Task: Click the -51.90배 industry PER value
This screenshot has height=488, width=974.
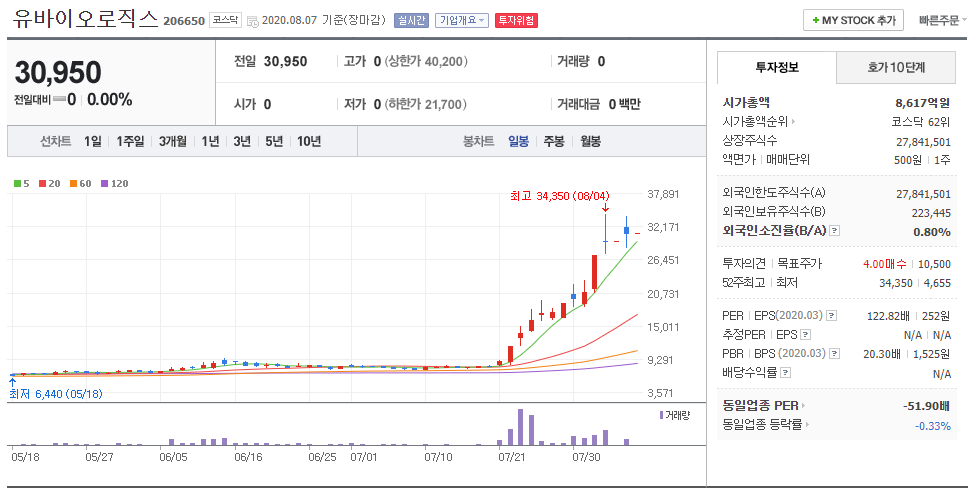Action: click(x=926, y=406)
